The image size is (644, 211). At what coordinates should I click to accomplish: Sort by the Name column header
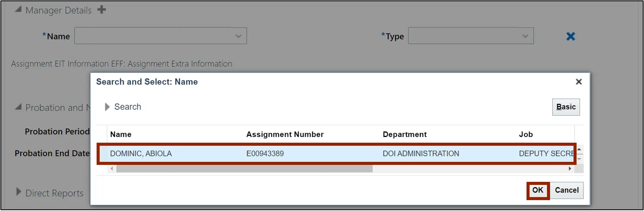121,134
